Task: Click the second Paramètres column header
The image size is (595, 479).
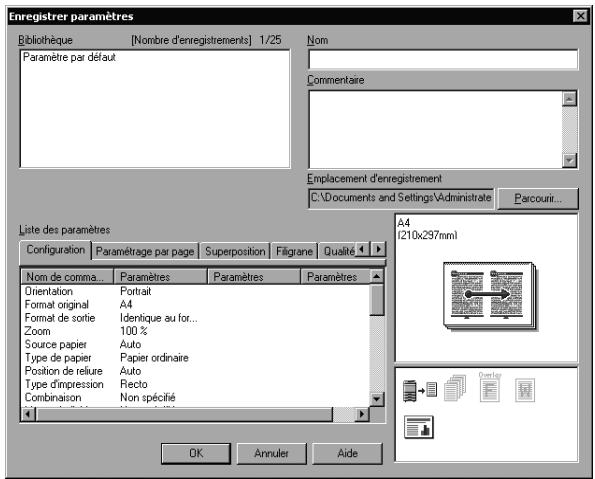Action: pos(254,277)
